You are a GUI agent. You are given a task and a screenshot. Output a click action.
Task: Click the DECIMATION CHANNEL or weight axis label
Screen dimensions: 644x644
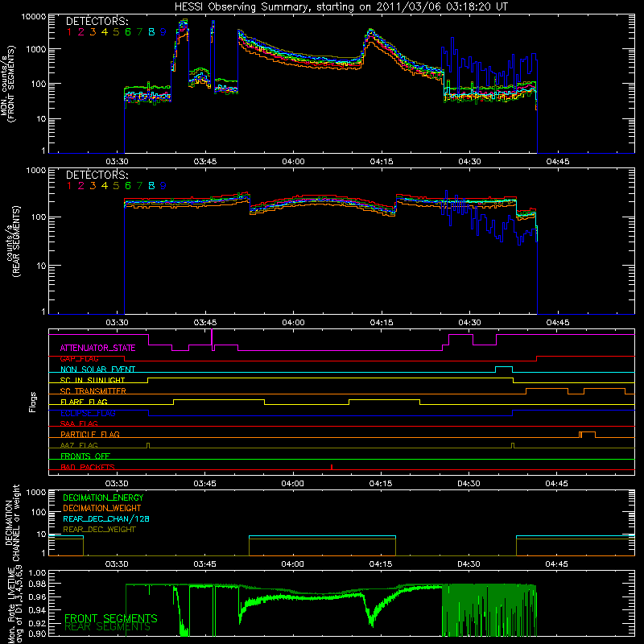(x=12, y=522)
